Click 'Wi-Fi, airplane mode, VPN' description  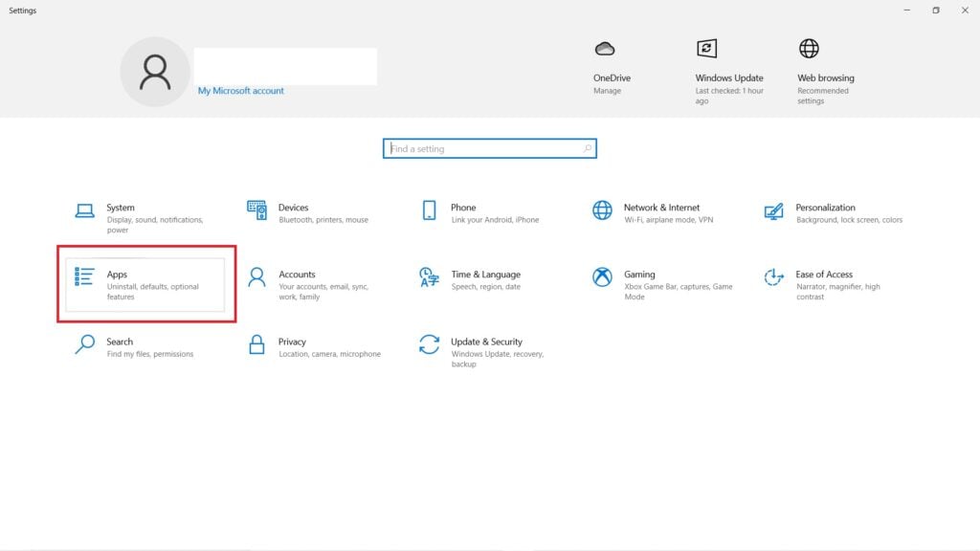[668, 220]
